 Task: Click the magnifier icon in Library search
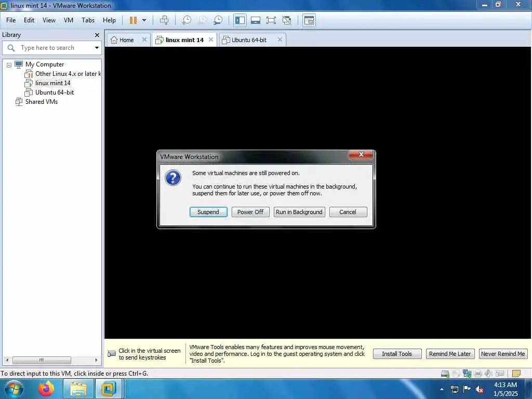point(11,48)
